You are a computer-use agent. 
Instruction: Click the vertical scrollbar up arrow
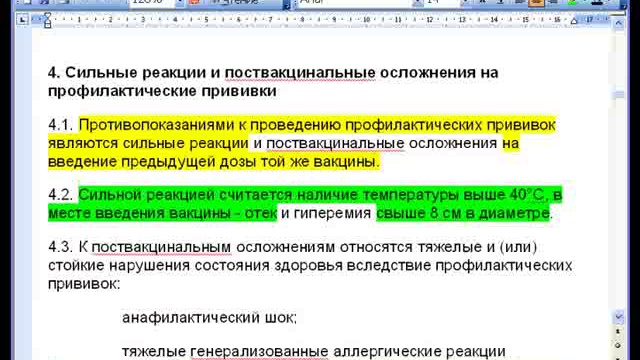coord(619,23)
